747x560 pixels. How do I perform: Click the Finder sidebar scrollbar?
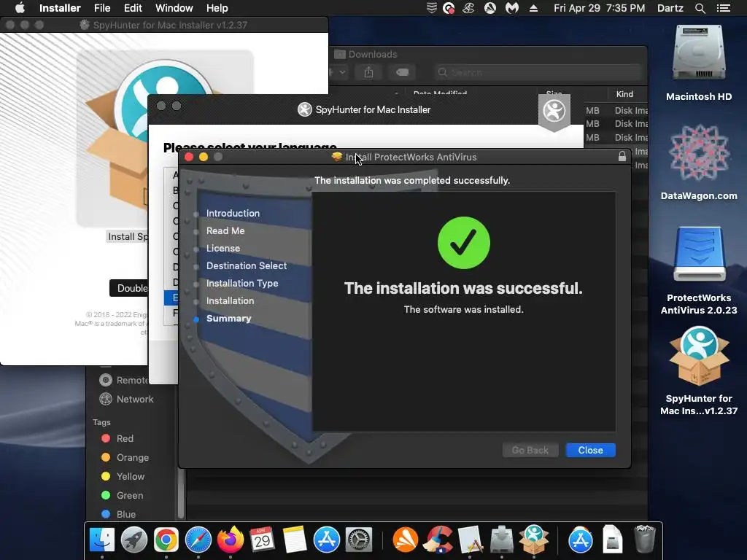coord(181,494)
